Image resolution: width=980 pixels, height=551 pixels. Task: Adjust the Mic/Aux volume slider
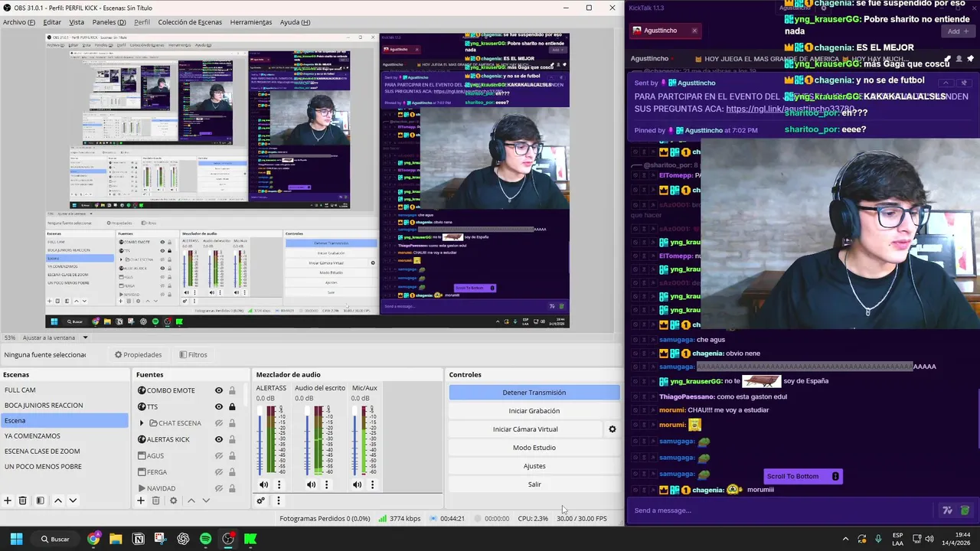tap(354, 440)
